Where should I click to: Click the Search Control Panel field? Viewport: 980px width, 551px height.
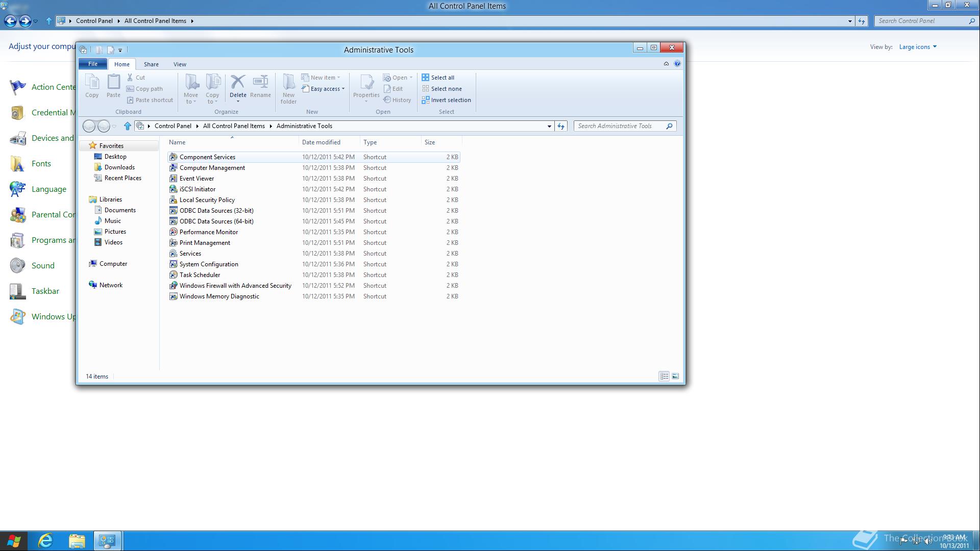point(921,21)
